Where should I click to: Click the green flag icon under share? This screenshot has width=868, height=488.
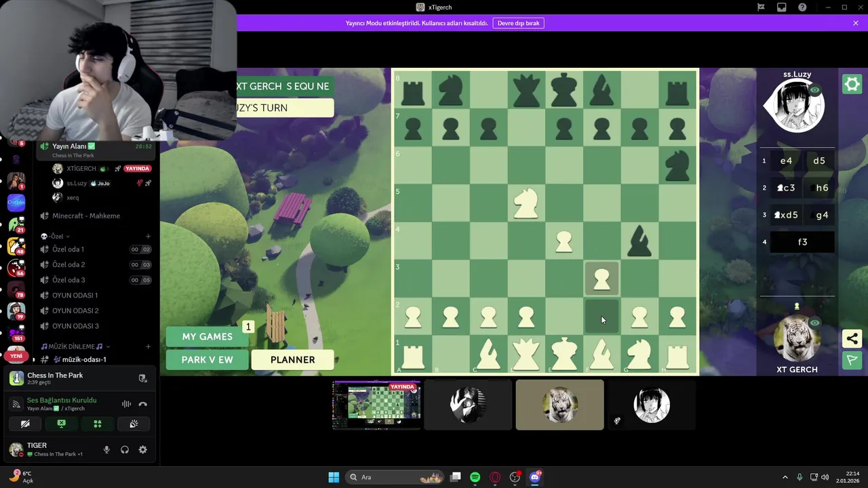coord(852,361)
